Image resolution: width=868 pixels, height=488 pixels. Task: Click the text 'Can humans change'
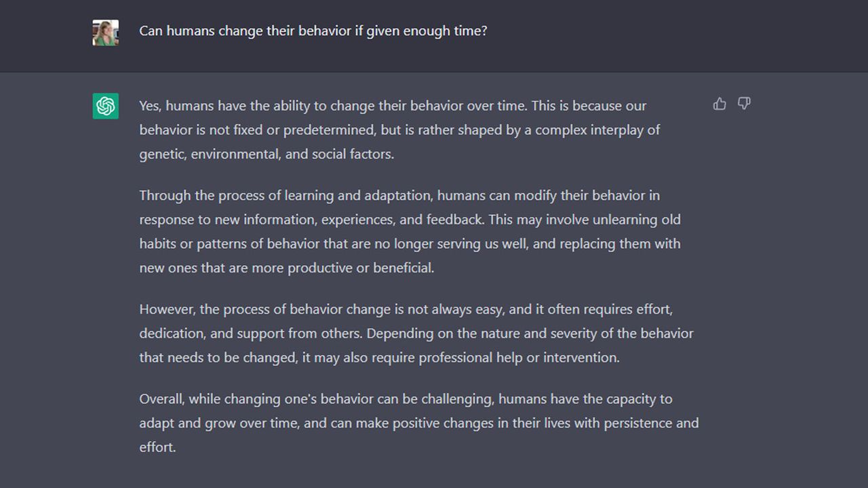point(192,31)
